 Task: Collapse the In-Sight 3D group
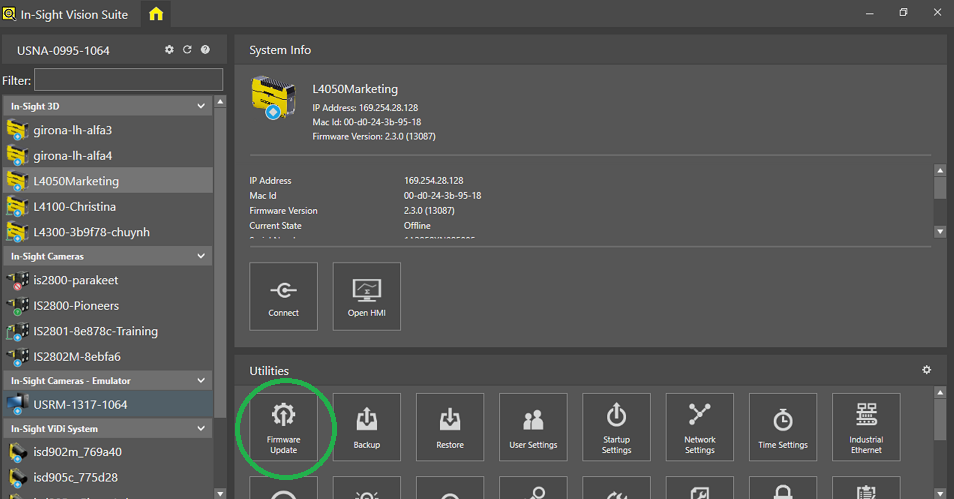(x=201, y=106)
